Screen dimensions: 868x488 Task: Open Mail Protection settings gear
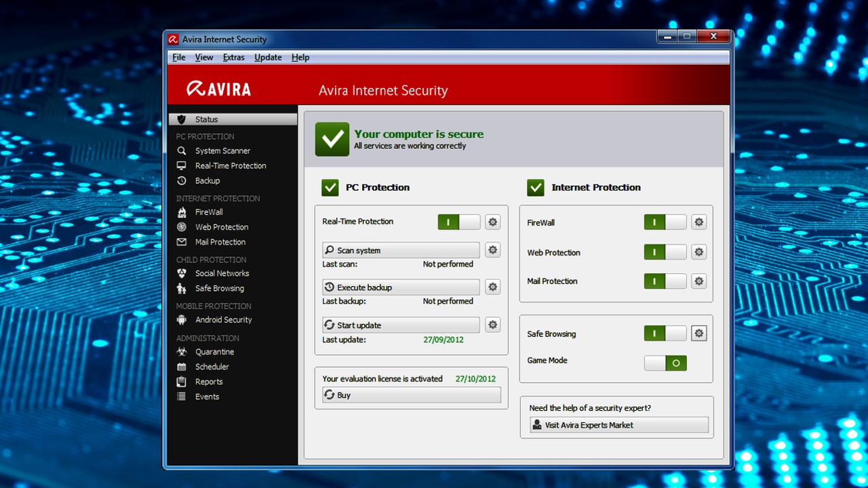(x=699, y=281)
